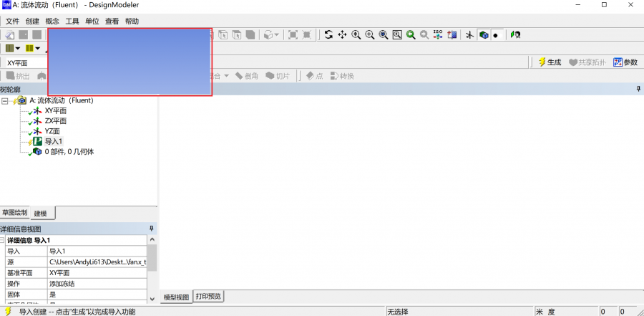Open the olive face coloring dropdown
644x316 pixels.
18,49
